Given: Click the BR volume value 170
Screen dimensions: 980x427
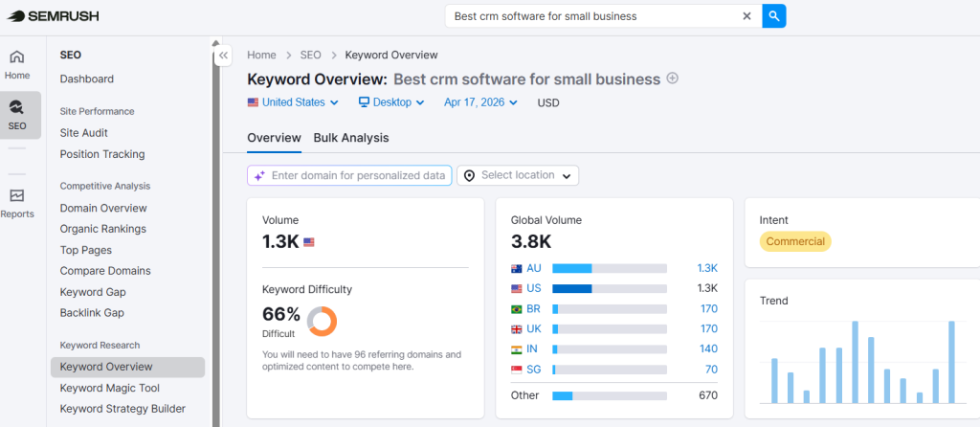Looking at the screenshot, I should coord(709,309).
